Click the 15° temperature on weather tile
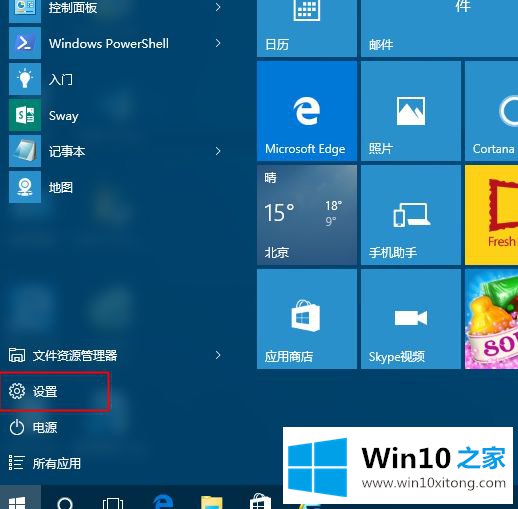The image size is (518, 509). [279, 213]
